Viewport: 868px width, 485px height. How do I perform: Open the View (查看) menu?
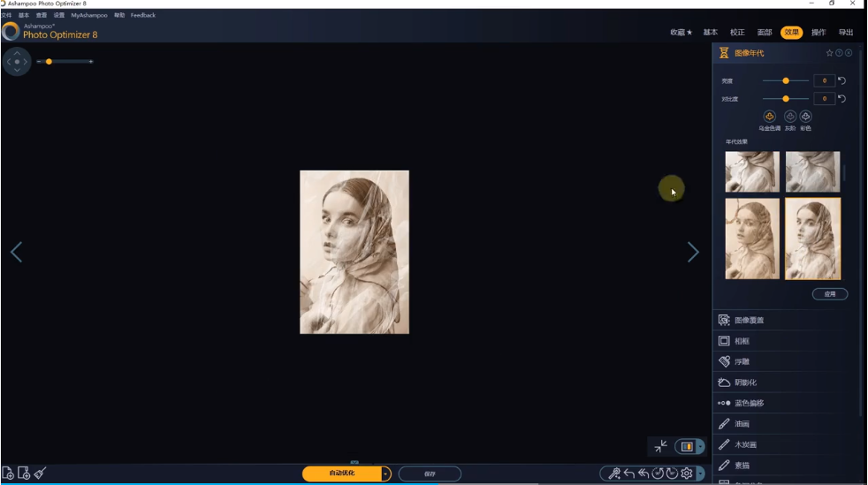pos(42,16)
